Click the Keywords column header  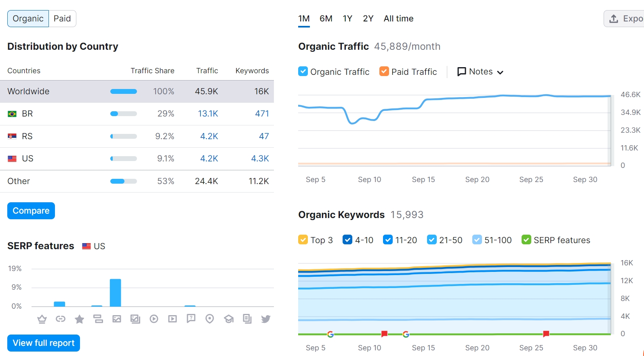pos(252,71)
